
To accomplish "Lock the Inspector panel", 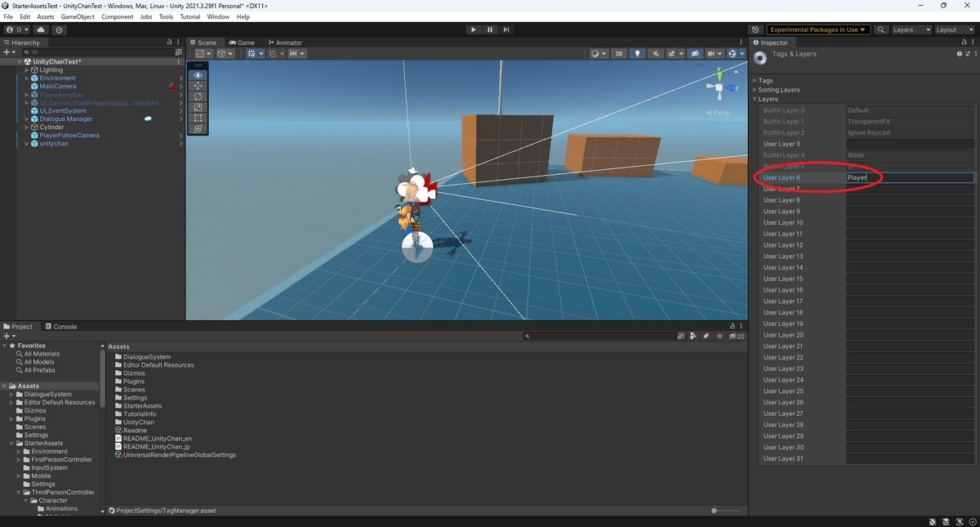I will (x=965, y=42).
